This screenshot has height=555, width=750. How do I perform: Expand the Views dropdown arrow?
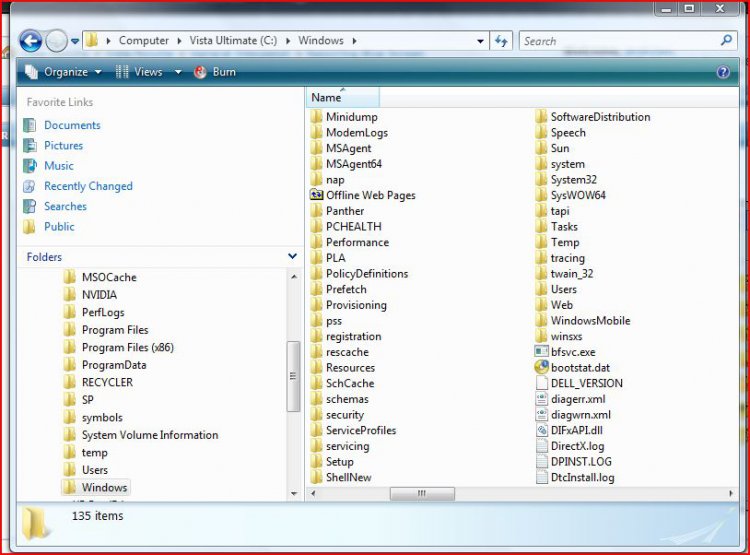(178, 72)
